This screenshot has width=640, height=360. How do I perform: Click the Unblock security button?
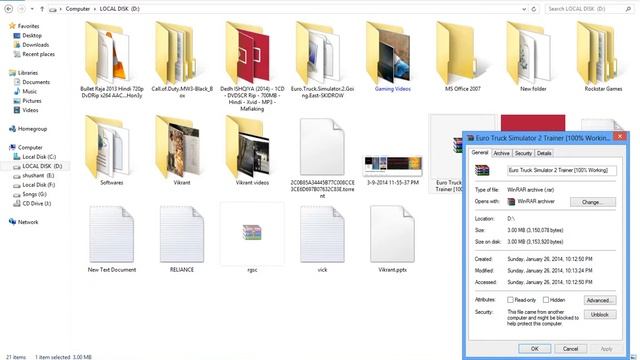tap(600, 314)
